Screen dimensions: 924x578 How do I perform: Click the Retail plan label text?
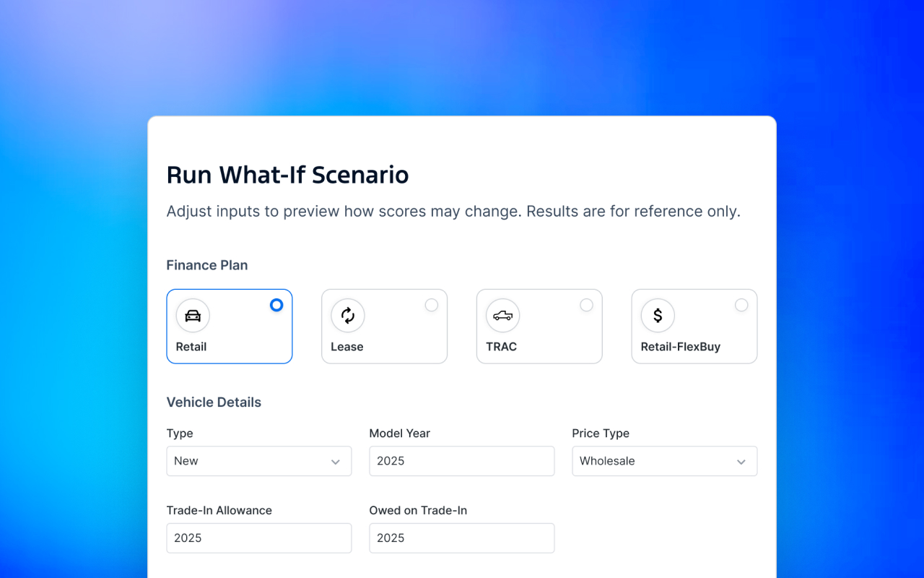[191, 347]
